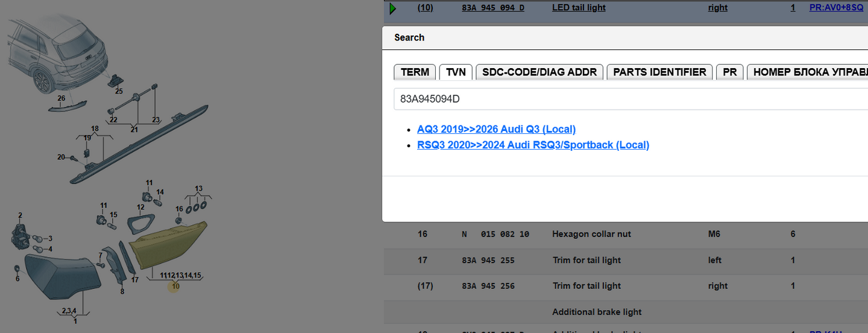The width and height of the screenshot is (868, 333).
Task: Select the LED tail light description
Action: (x=579, y=8)
